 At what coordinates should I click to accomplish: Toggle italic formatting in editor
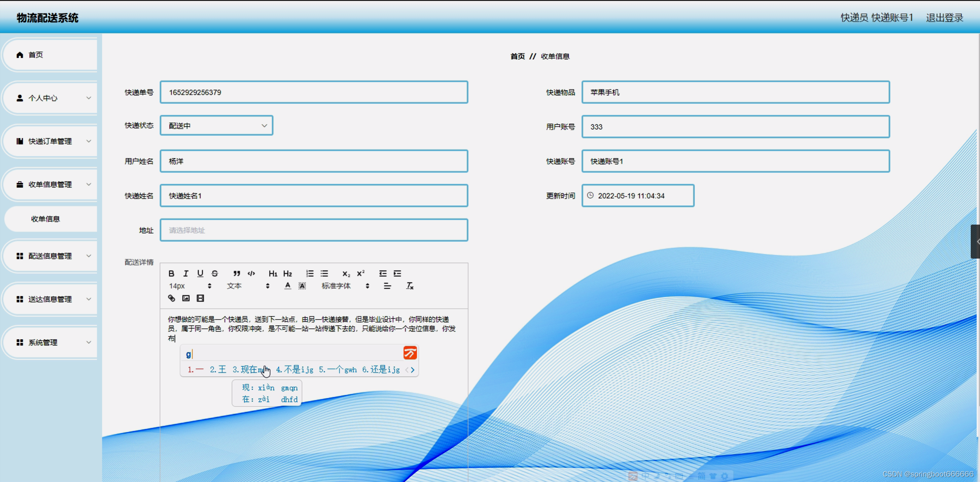[x=186, y=274]
